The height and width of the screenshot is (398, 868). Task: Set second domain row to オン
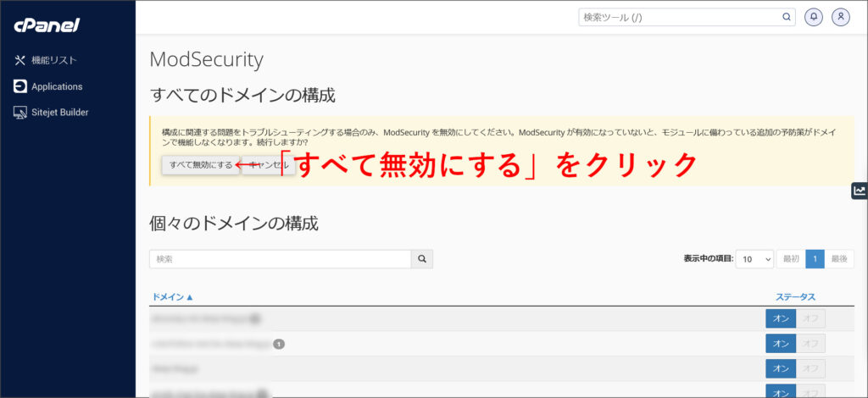point(781,343)
